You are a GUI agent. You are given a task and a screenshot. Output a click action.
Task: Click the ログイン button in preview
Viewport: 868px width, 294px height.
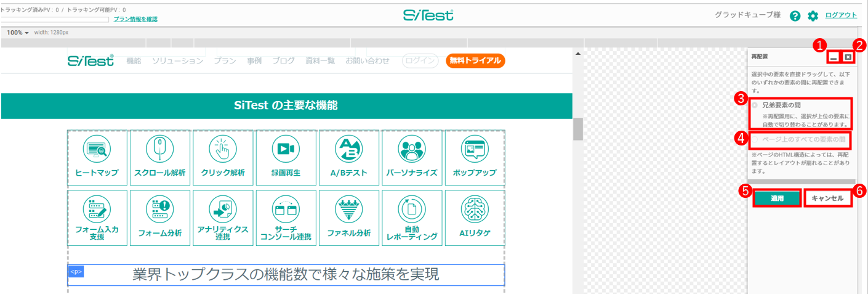click(x=420, y=60)
